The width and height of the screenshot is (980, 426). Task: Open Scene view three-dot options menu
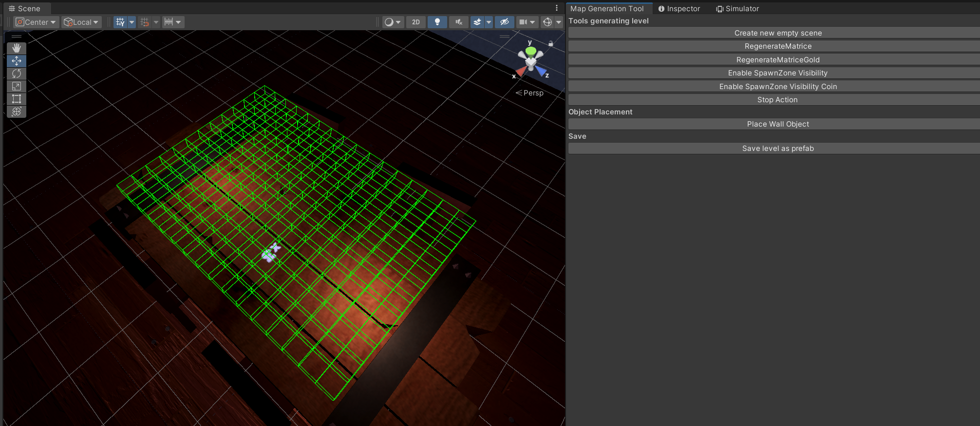557,8
